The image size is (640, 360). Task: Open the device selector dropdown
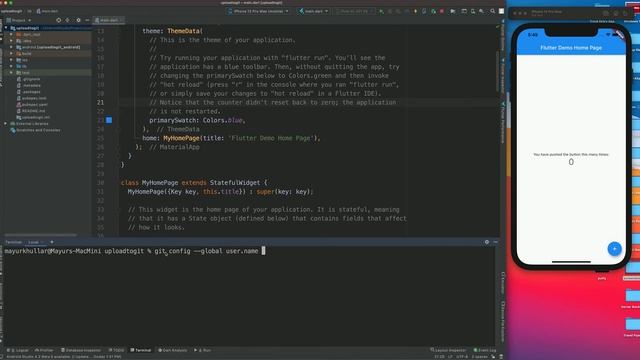pyautogui.click(x=258, y=11)
